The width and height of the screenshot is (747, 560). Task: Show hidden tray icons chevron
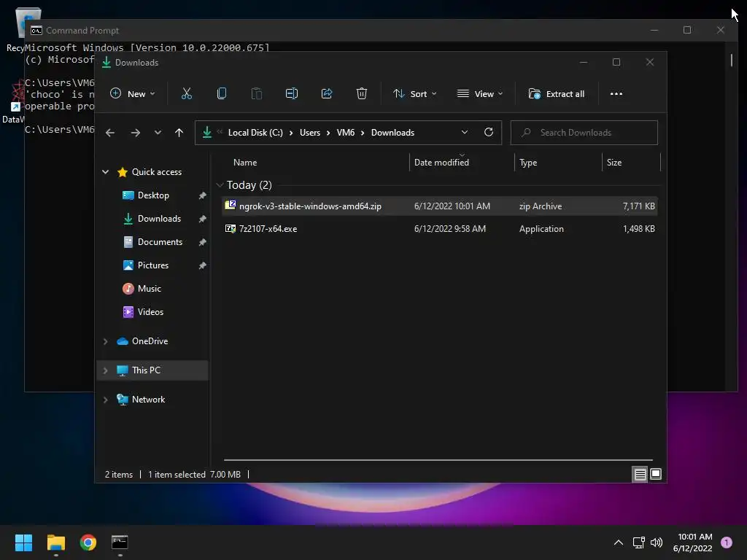pyautogui.click(x=619, y=542)
